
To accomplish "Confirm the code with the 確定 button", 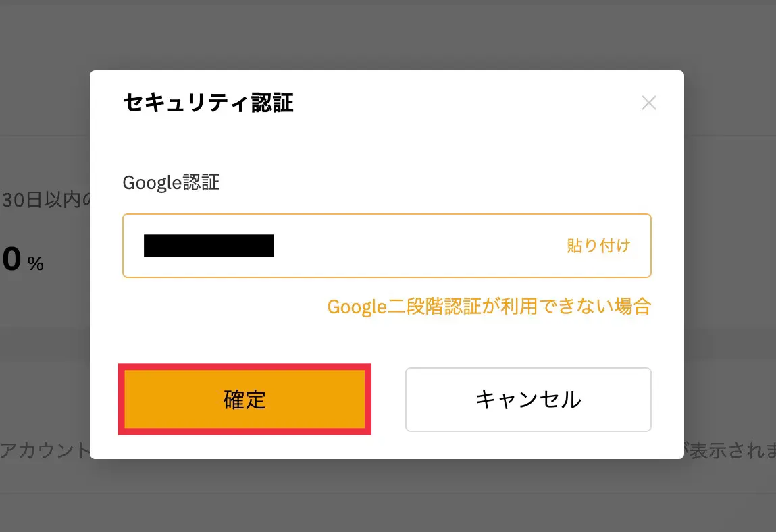I will click(x=244, y=400).
